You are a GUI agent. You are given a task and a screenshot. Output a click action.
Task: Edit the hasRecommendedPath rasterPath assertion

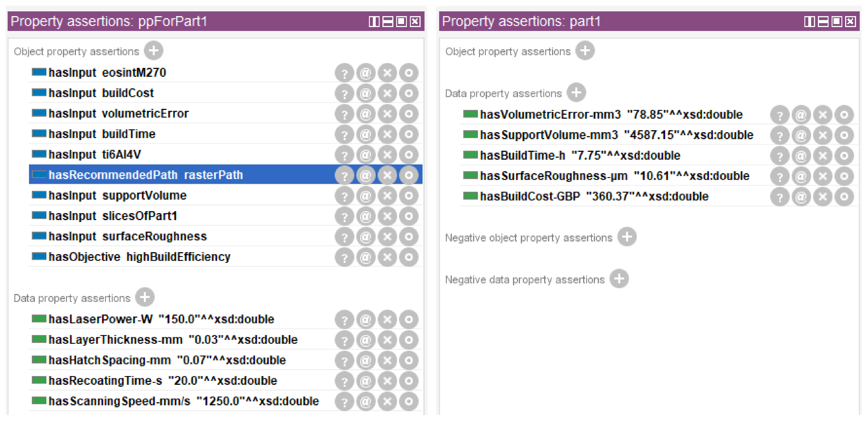tap(408, 175)
